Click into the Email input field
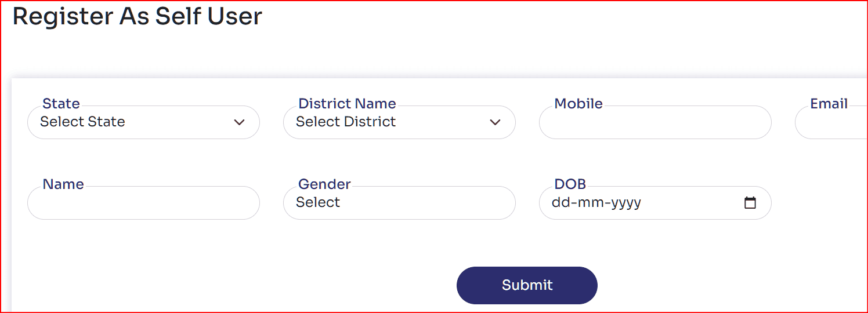 pyautogui.click(x=831, y=122)
